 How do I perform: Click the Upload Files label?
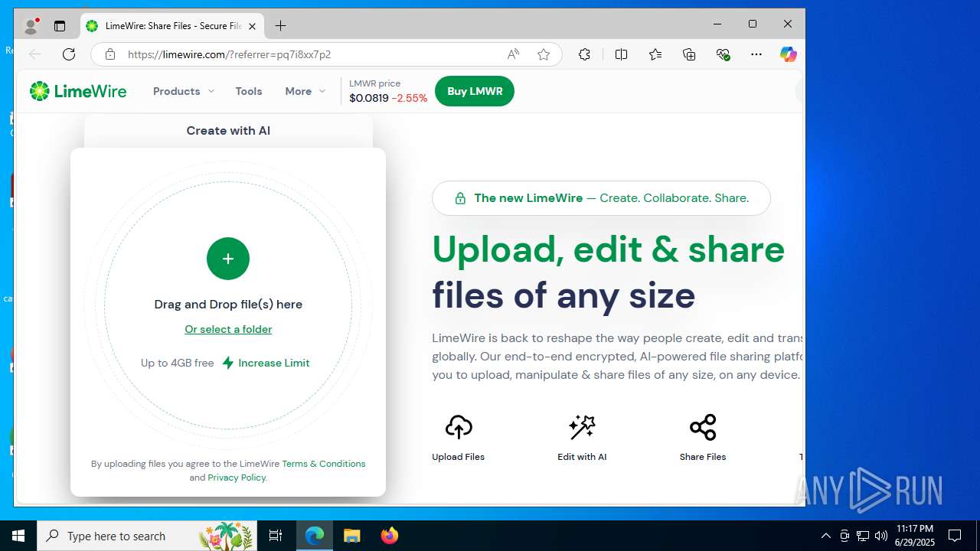[x=458, y=457]
